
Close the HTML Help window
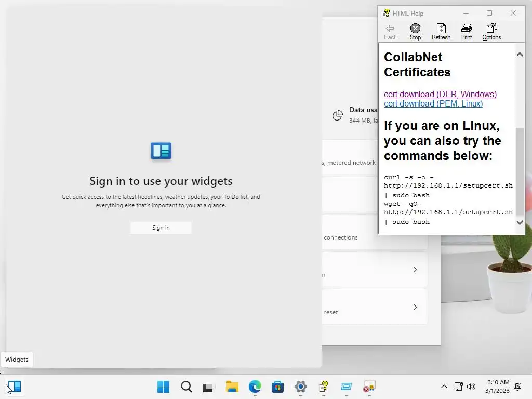[513, 13]
